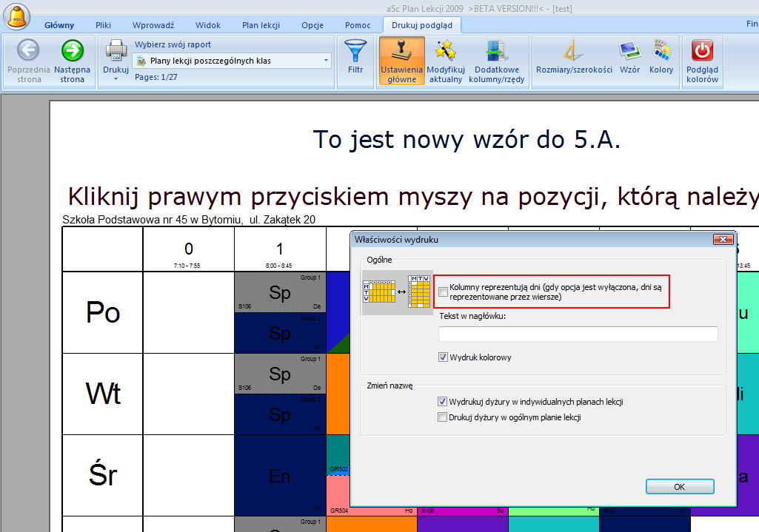Uncheck Wydruk kolorowy checkbox
This screenshot has width=759, height=532.
pos(443,357)
